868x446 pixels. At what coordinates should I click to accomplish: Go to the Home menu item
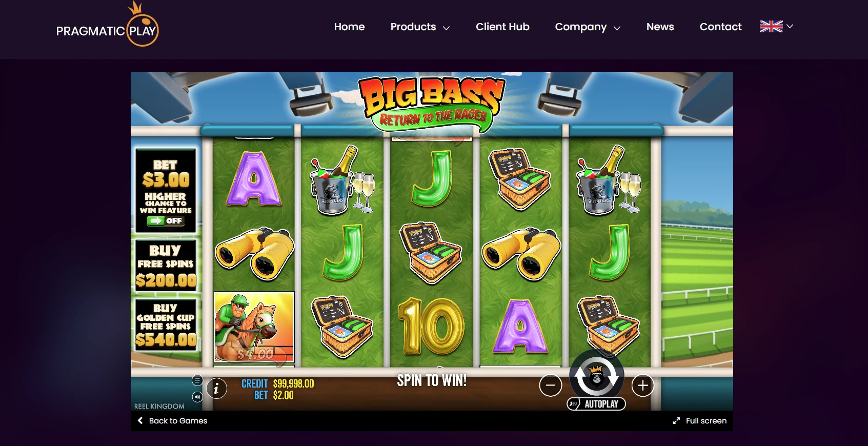coord(349,27)
